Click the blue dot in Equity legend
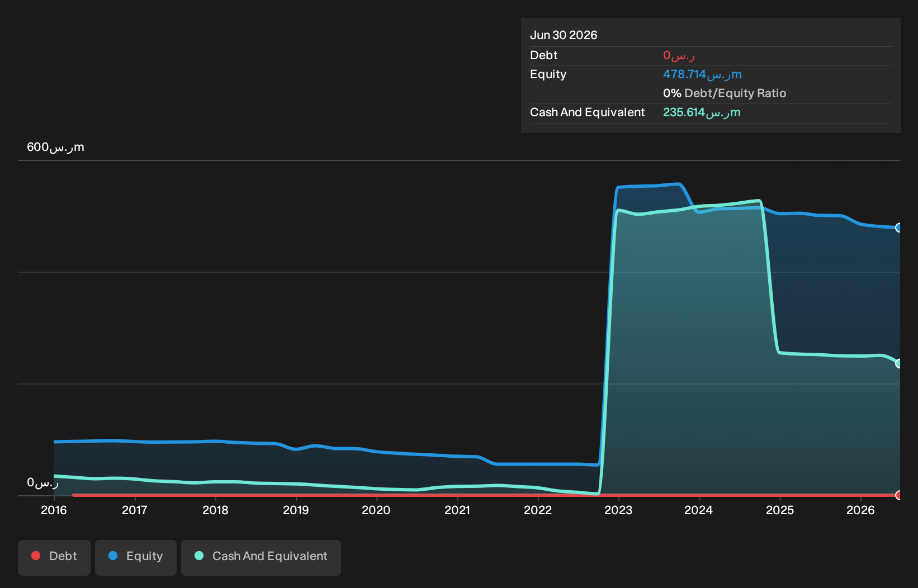Image resolution: width=918 pixels, height=588 pixels. 113,556
